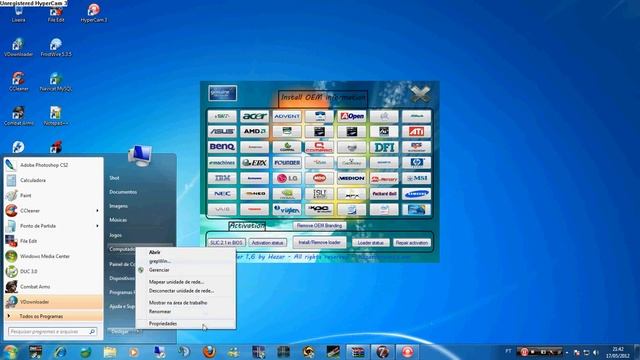Select the DFI OEM logo

pos(384,147)
